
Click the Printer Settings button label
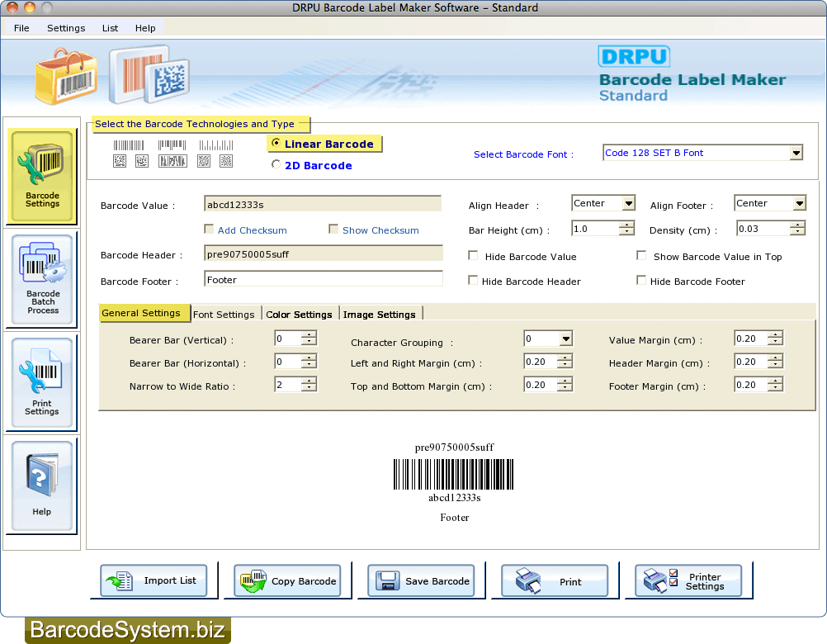click(x=705, y=581)
